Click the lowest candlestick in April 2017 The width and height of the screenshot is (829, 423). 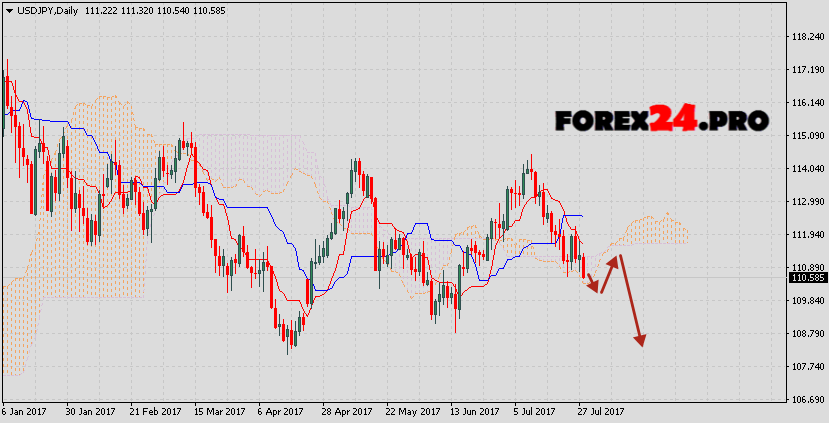point(289,338)
